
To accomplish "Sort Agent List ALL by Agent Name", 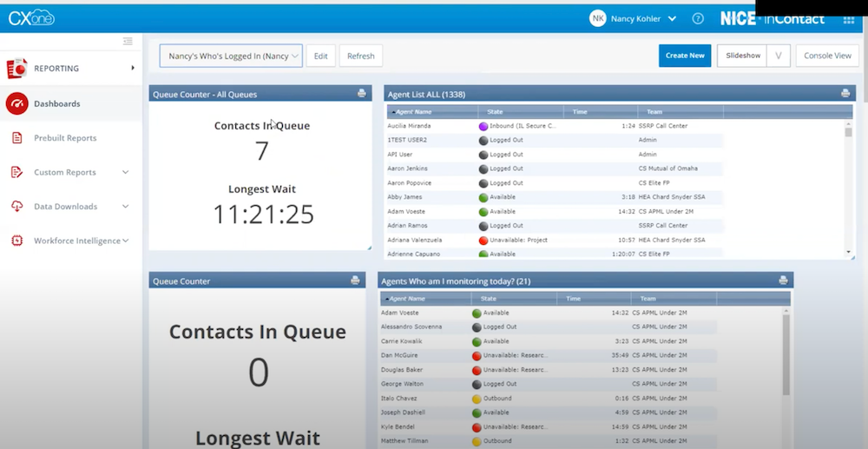I will pyautogui.click(x=431, y=112).
